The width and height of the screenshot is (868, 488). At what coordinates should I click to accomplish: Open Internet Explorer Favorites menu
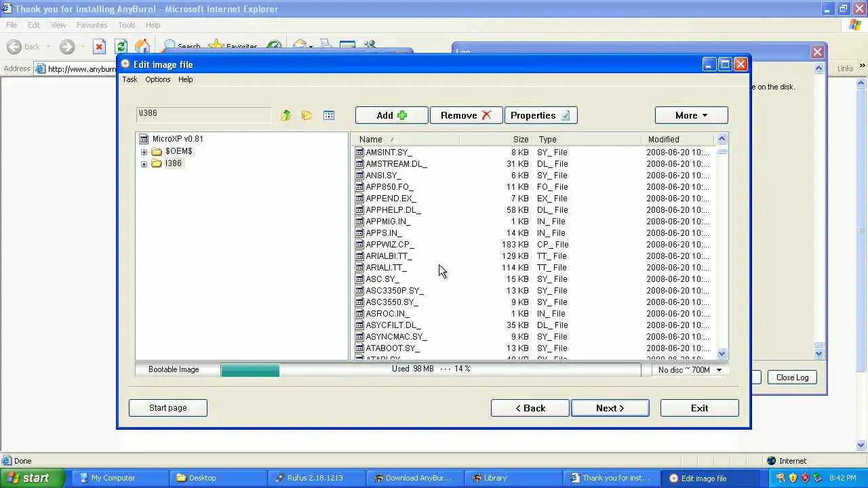click(x=92, y=25)
